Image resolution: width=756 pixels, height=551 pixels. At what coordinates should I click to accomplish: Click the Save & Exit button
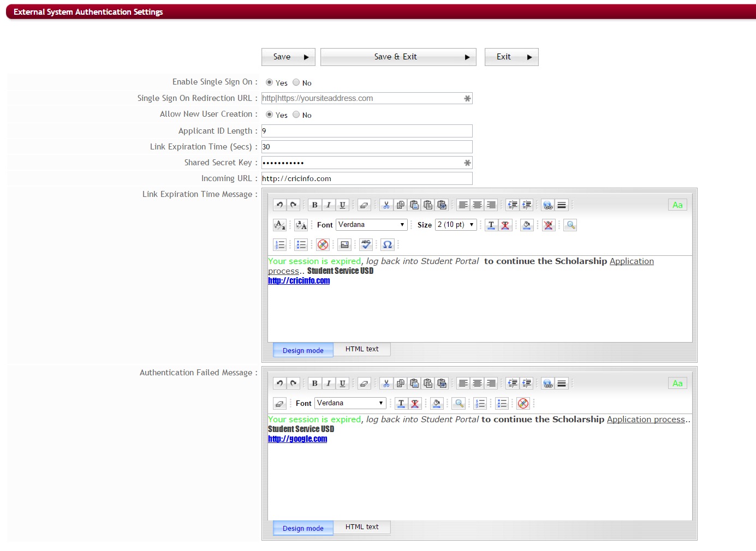[398, 57]
